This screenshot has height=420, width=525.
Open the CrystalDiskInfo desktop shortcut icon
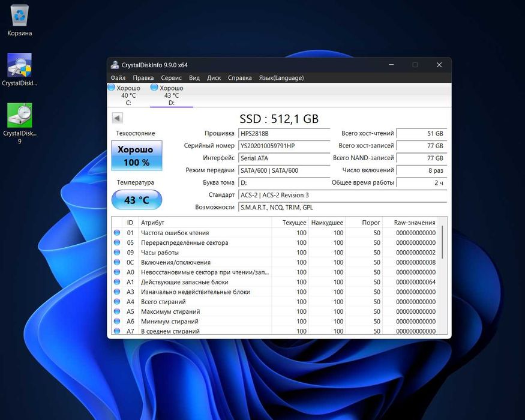click(20, 70)
